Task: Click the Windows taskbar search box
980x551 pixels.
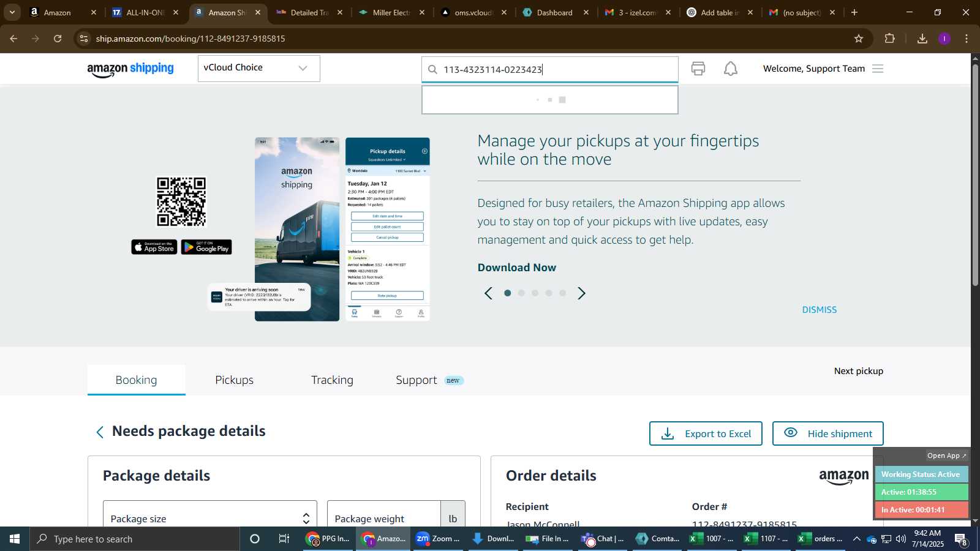Action: 135,539
